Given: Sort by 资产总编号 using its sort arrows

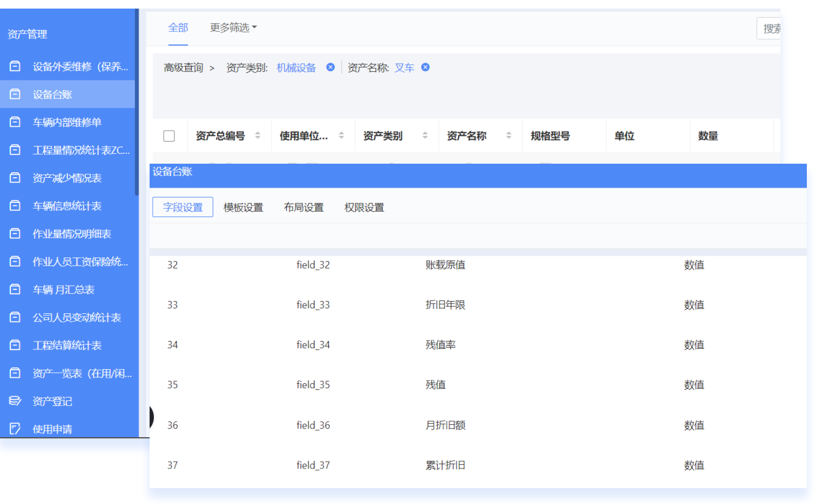Looking at the screenshot, I should 257,136.
